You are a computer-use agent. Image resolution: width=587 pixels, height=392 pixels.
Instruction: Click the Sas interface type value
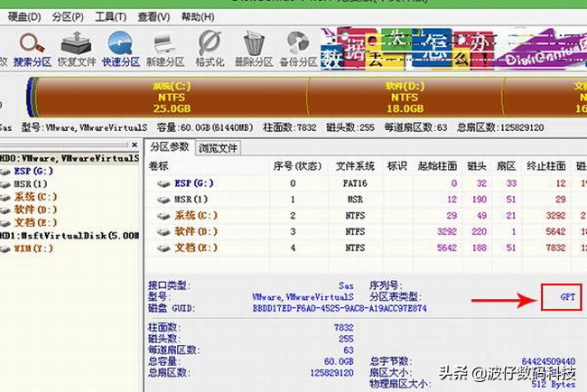pyautogui.click(x=346, y=285)
